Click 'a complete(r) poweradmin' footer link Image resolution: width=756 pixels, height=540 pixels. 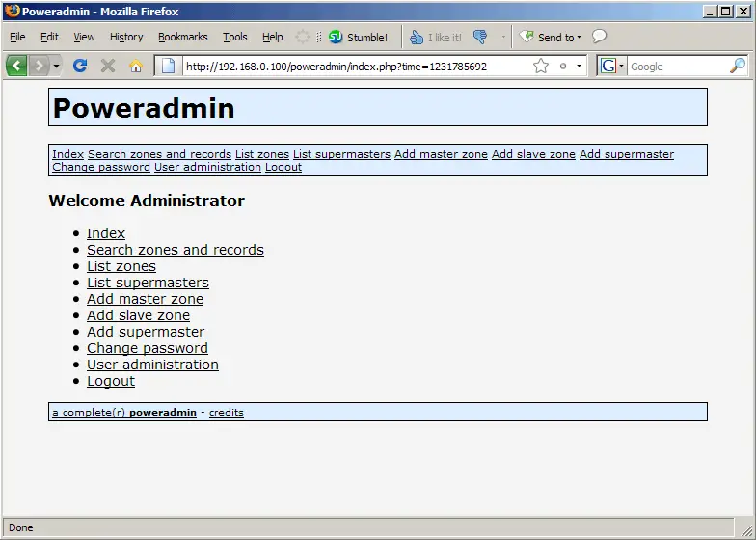(124, 413)
